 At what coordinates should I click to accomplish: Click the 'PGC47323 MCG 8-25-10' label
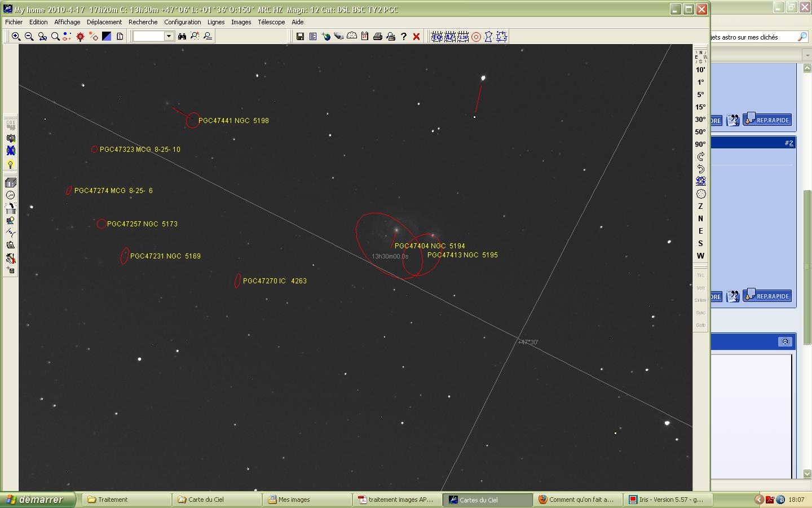[140, 150]
